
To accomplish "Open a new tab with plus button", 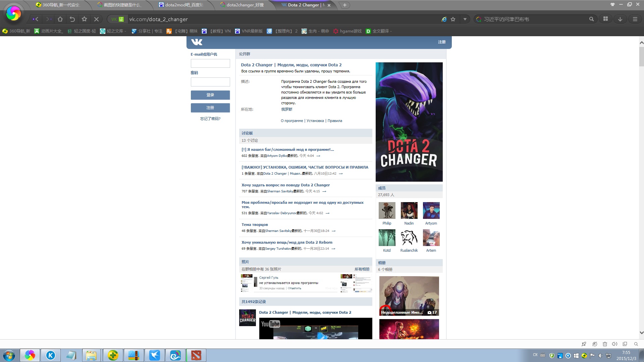I will click(x=344, y=5).
